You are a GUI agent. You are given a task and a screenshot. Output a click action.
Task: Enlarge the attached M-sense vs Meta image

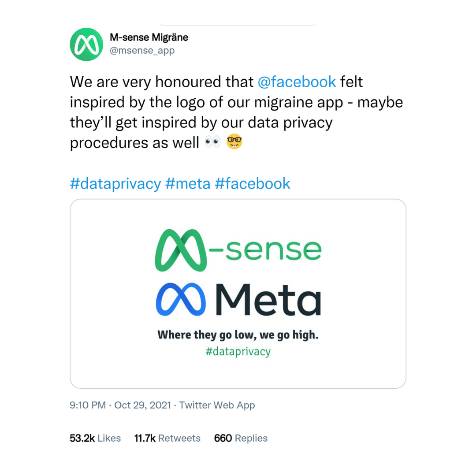[x=238, y=294]
